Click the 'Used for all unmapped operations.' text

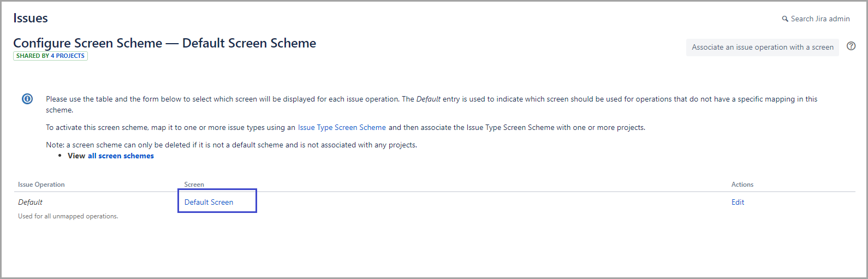click(68, 216)
